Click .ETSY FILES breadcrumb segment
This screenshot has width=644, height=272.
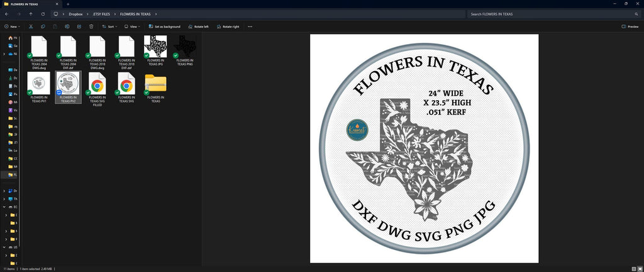101,14
